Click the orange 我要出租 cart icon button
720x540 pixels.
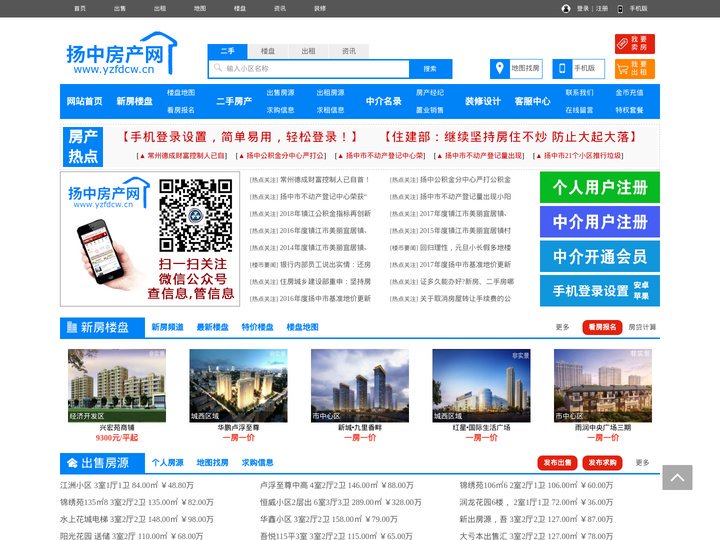coord(635,69)
